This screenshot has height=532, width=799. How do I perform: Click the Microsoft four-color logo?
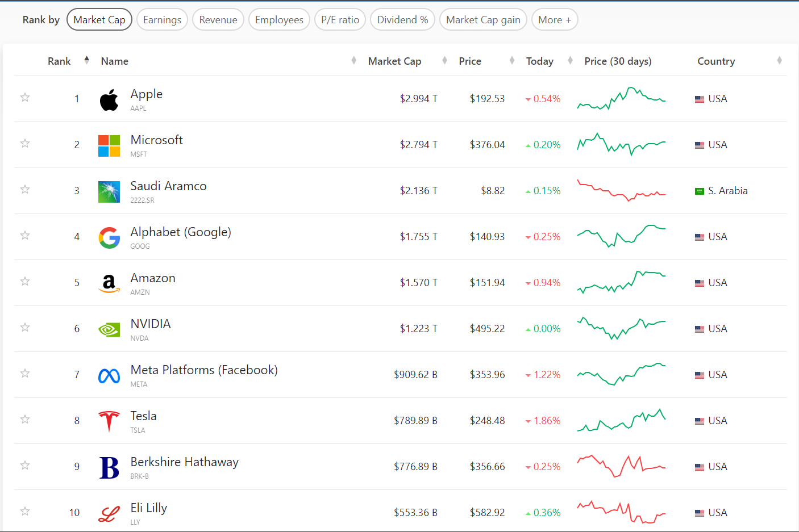click(x=109, y=146)
